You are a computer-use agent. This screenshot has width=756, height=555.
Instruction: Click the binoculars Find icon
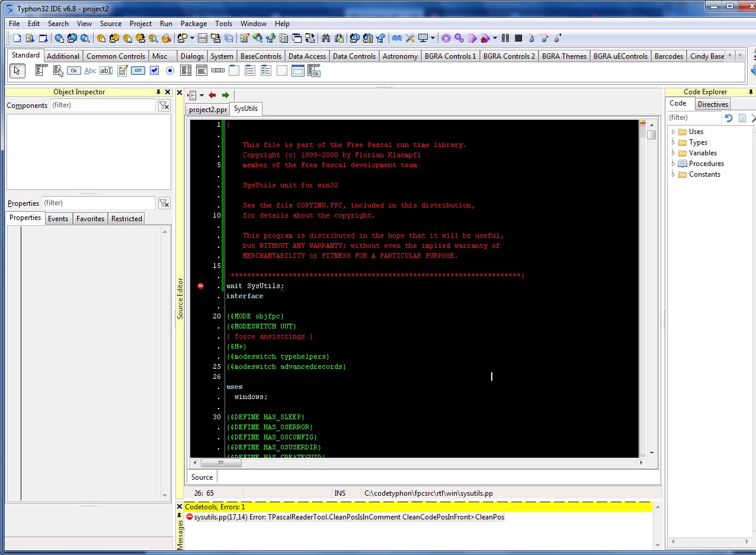tap(325, 38)
